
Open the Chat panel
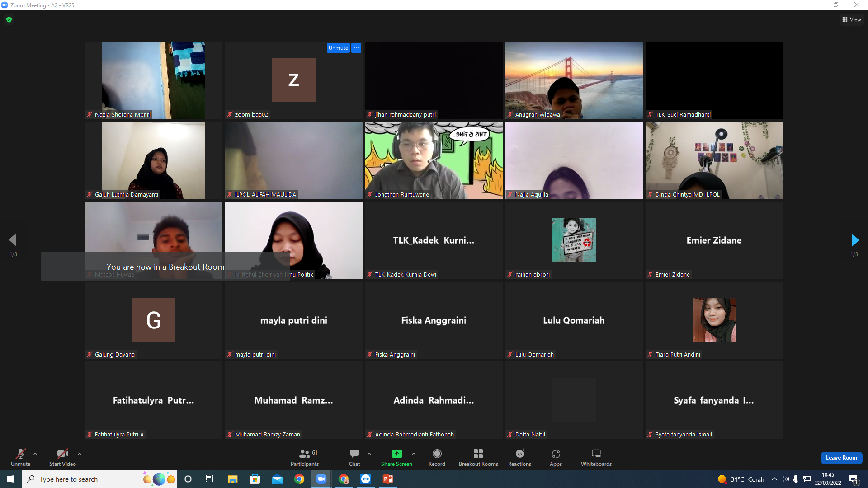[354, 457]
